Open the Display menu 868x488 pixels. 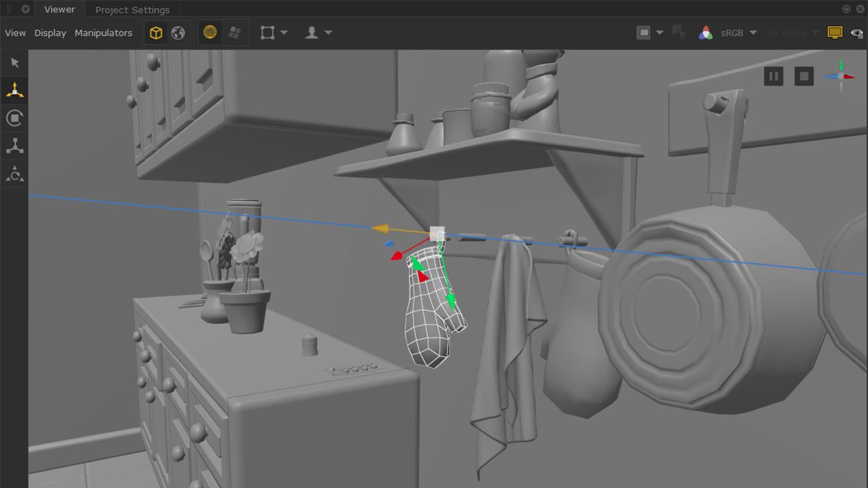(x=50, y=33)
